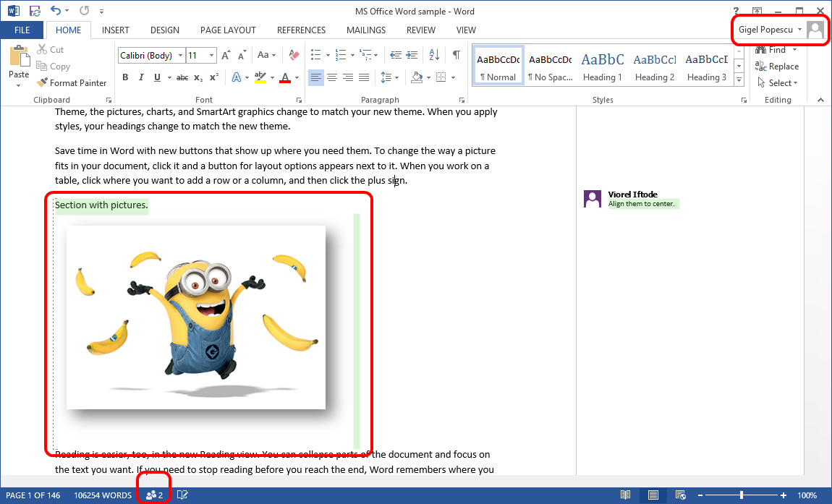Click the proofing book icon in status bar
832x504 pixels.
point(182,495)
